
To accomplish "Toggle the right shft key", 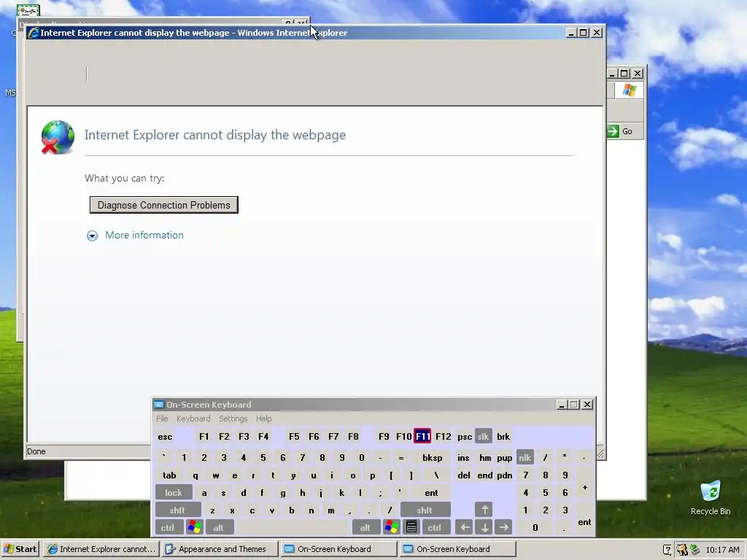I will tap(425, 510).
